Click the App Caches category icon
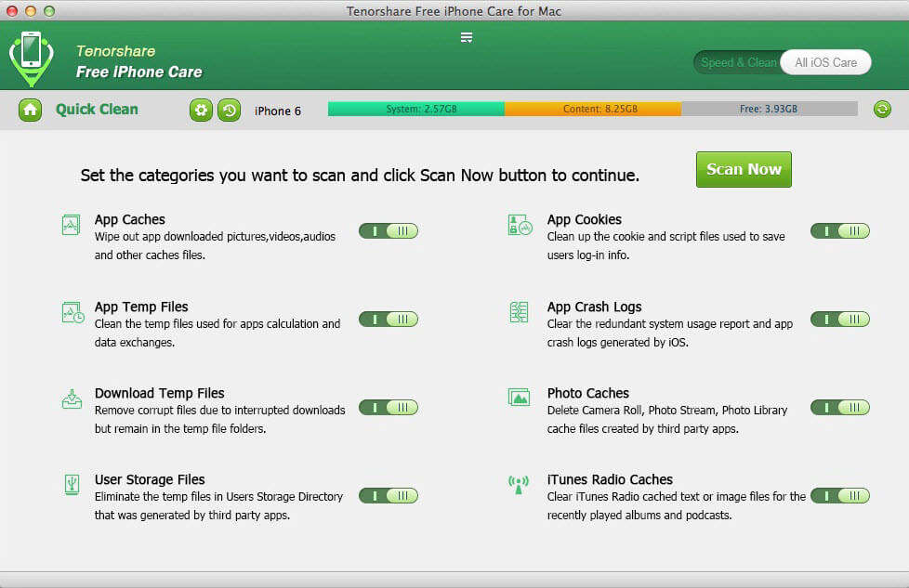 (72, 225)
